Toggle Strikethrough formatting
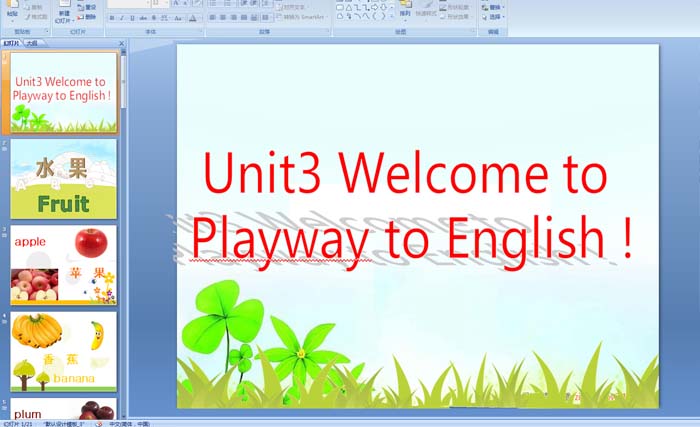This screenshot has height=427, width=700. coord(143,18)
